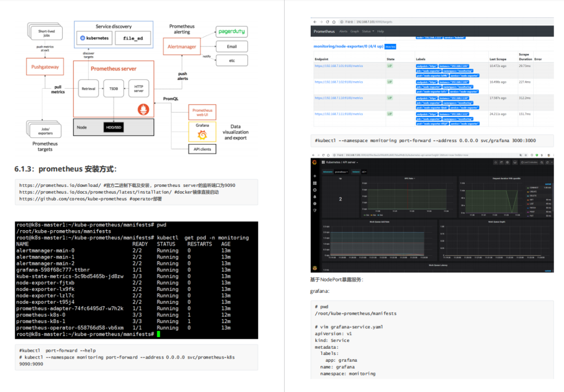
Task: Select terminal row grafana-598f68c777-ttbnr
Action: [123, 270]
